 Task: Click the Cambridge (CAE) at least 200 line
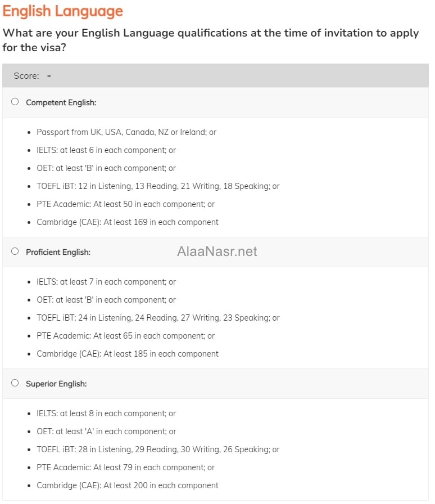pyautogui.click(x=128, y=485)
